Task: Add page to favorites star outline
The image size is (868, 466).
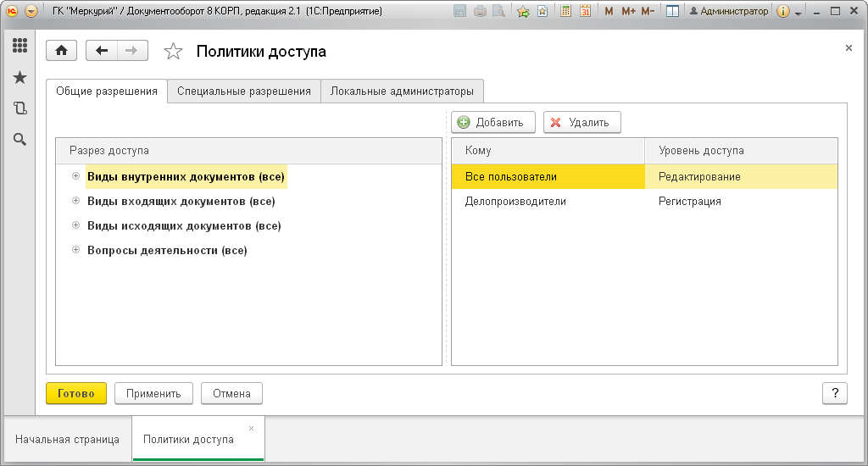Action: pos(173,52)
